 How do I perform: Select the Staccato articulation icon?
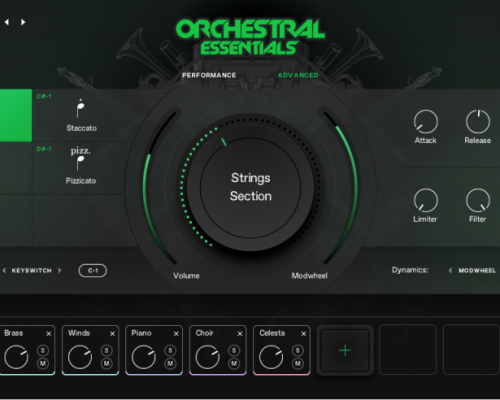(x=80, y=108)
